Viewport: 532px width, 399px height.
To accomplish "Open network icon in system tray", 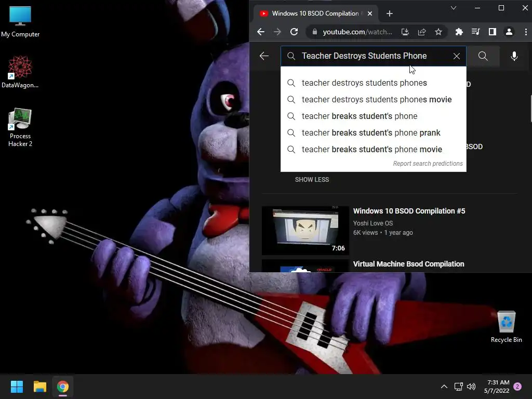I will [x=459, y=387].
